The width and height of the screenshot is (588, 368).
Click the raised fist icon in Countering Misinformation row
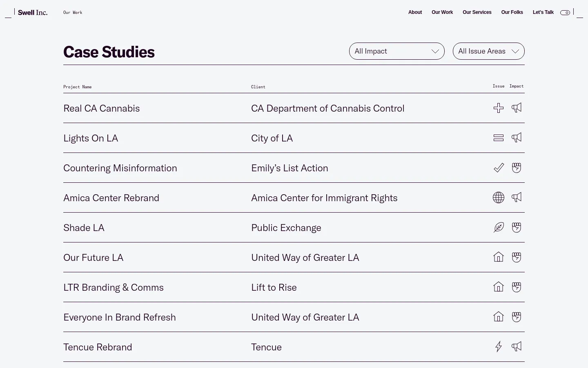coord(517,168)
